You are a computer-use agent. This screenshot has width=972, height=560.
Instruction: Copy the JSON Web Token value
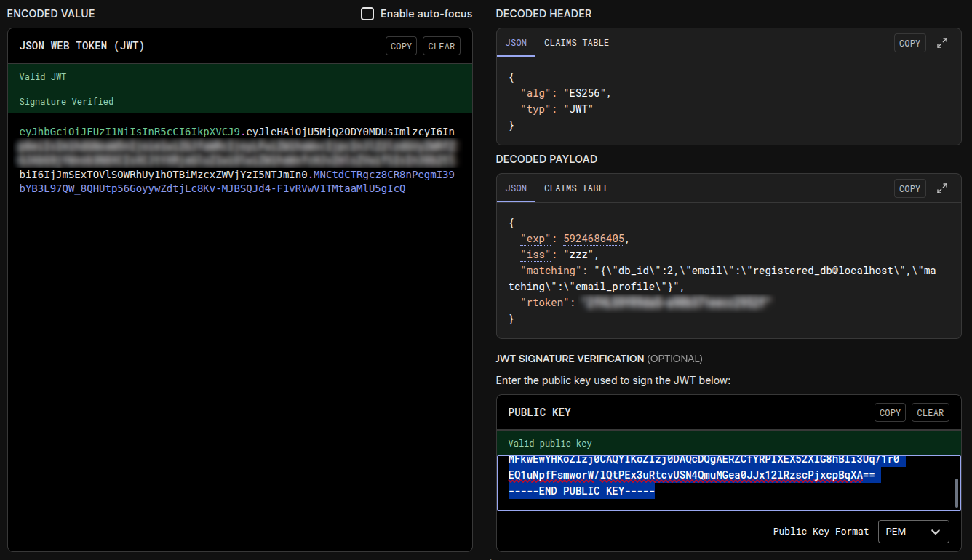point(401,46)
